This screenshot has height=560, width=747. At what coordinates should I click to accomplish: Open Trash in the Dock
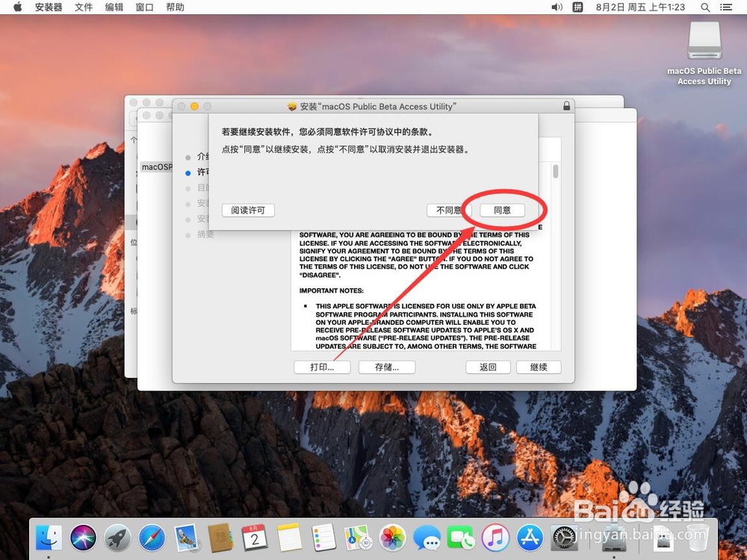[698, 538]
